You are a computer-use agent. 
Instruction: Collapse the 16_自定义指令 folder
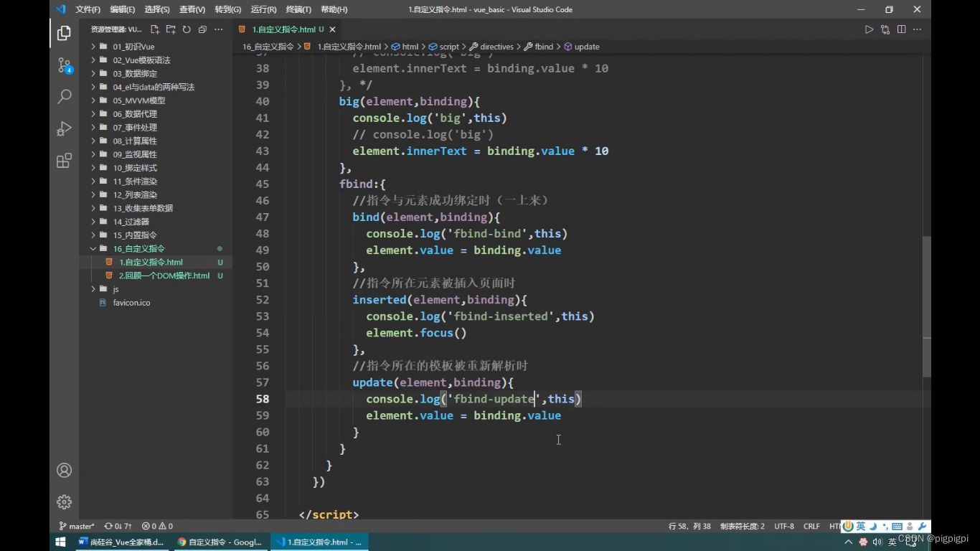click(156, 248)
